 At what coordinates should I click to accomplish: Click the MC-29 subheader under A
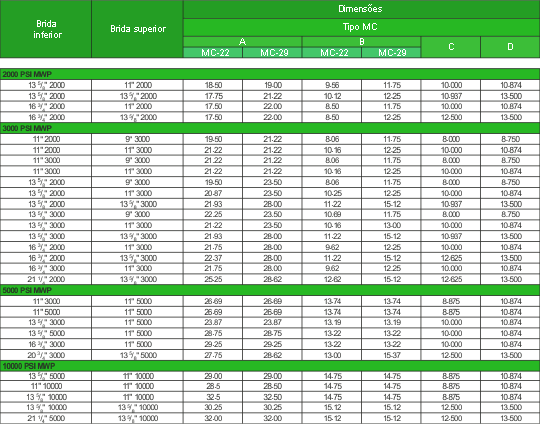click(272, 52)
